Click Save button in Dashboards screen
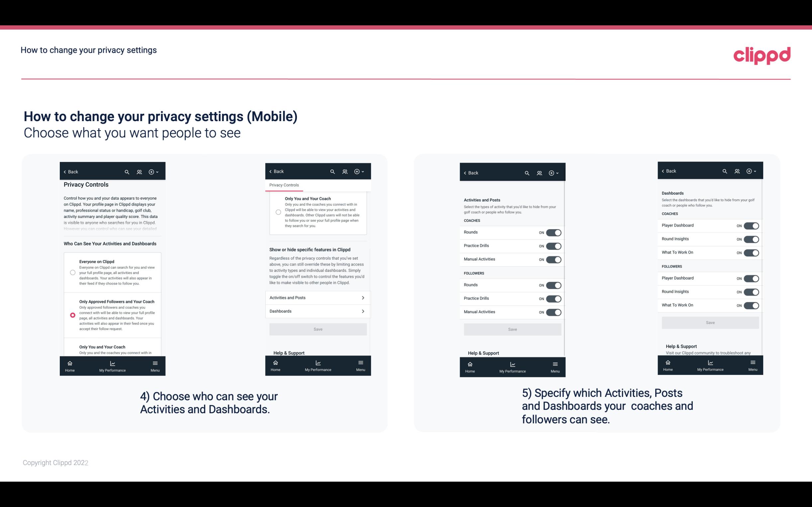This screenshot has width=812, height=507. (x=710, y=323)
